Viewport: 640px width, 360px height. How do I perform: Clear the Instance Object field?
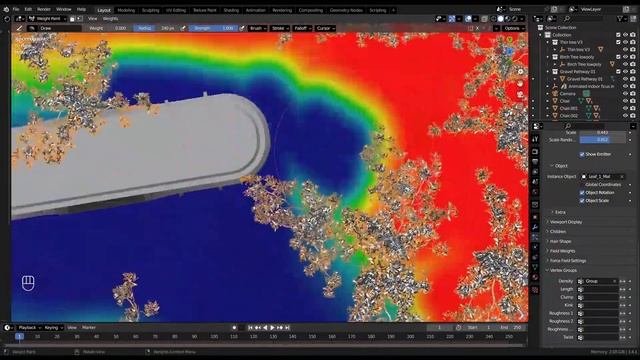(x=622, y=177)
